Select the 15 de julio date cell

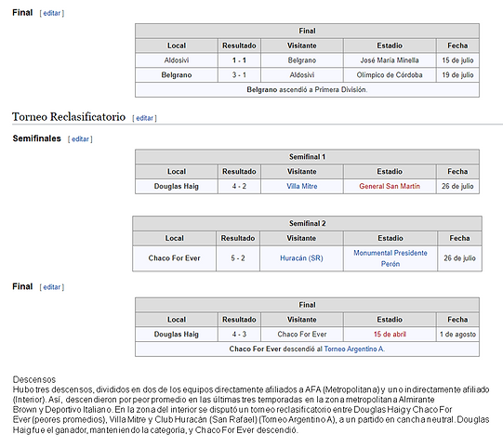coord(457,60)
